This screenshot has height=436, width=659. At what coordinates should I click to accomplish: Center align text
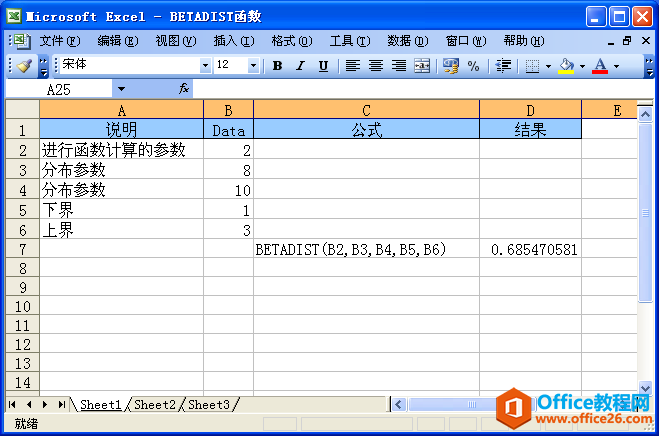tap(376, 66)
